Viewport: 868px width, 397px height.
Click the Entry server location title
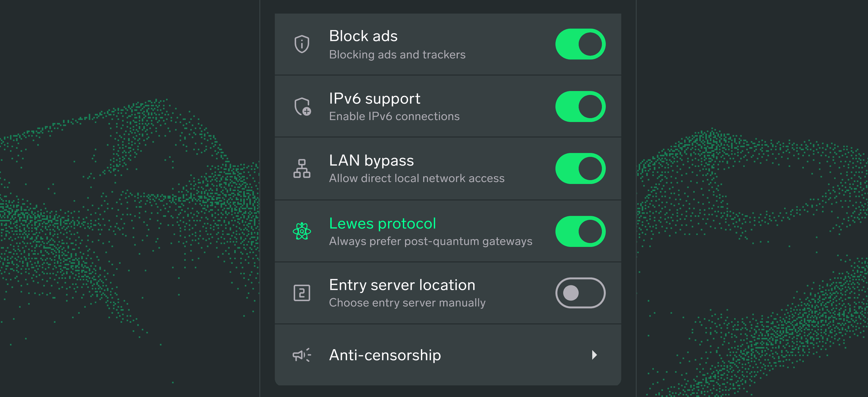[x=402, y=285]
